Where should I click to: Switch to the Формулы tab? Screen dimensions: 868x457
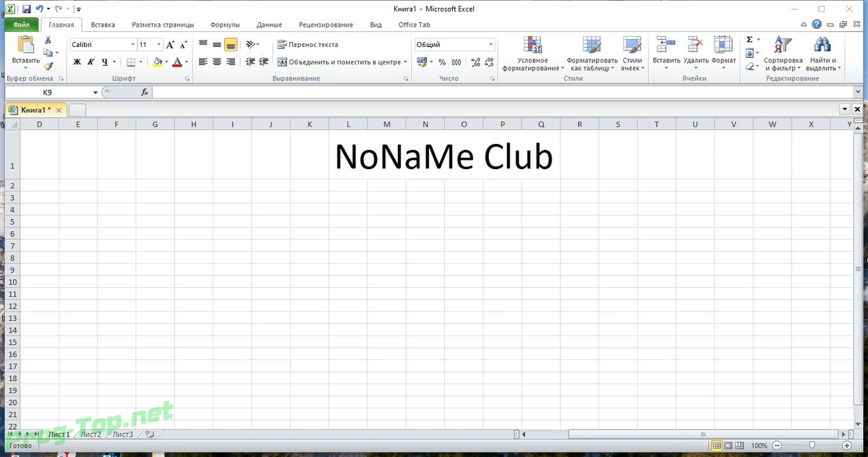225,25
